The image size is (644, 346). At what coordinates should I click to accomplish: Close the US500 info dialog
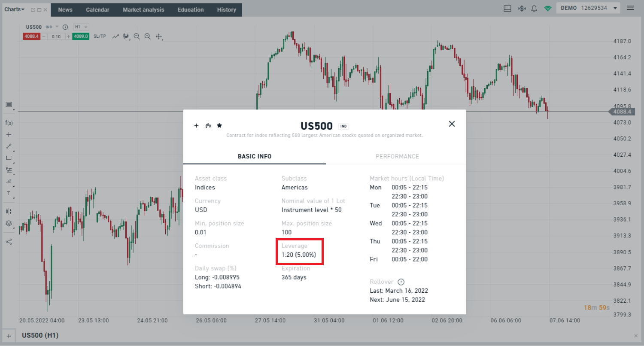(452, 124)
